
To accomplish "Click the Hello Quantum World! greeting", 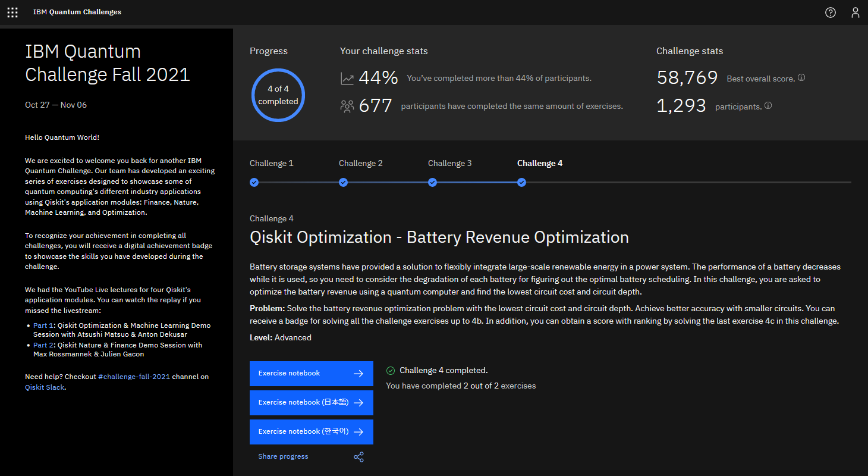I will (x=62, y=137).
